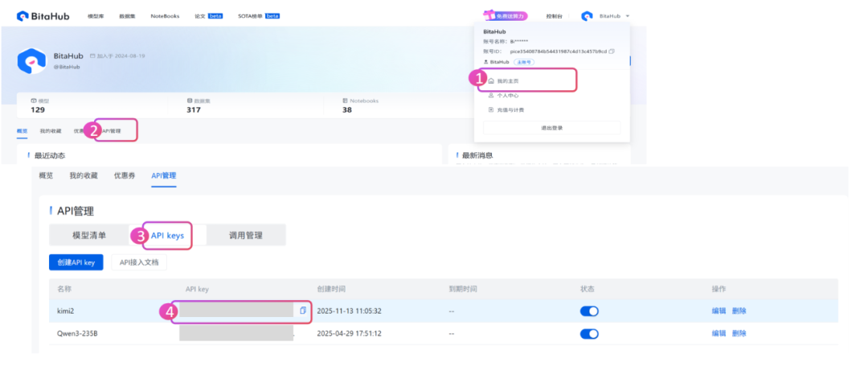Select the lower active API管理 tab
Viewport: 868px width, 387px height.
tap(164, 175)
